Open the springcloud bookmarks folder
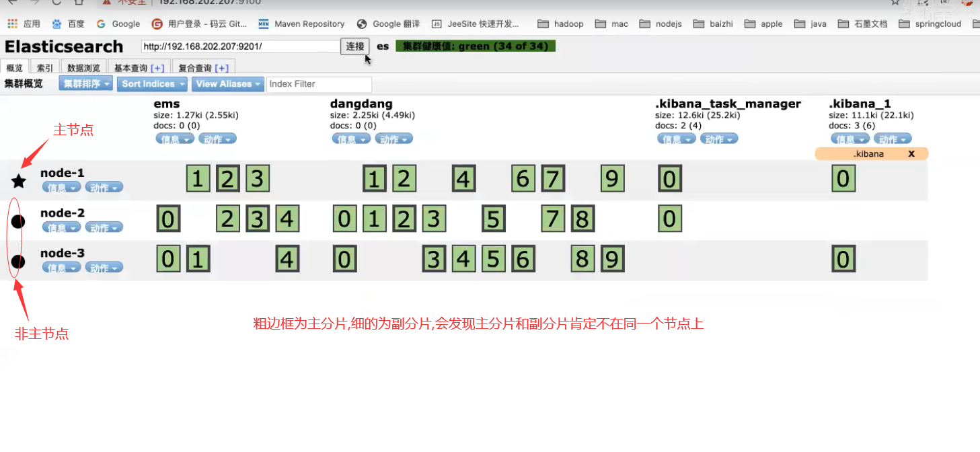This screenshot has height=452, width=980. point(930,24)
